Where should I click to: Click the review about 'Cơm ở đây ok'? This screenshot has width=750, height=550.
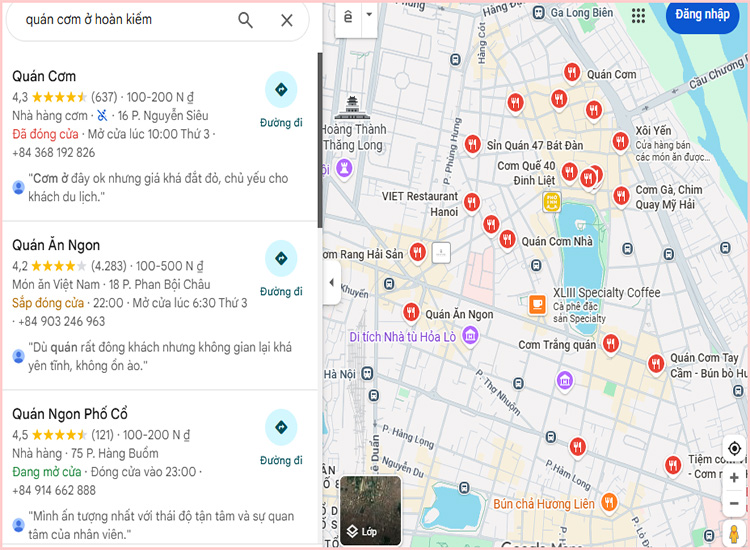tap(158, 187)
